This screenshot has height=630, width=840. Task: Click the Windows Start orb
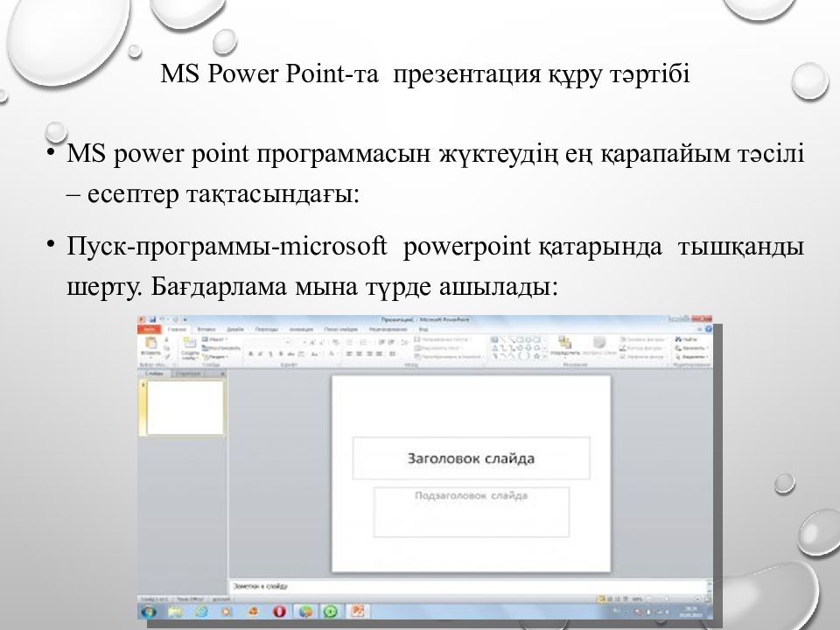click(x=149, y=612)
